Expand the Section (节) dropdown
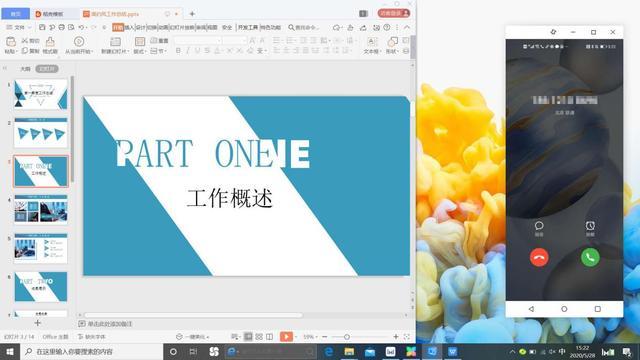Viewport: 640px width, 360px height. coord(159,51)
